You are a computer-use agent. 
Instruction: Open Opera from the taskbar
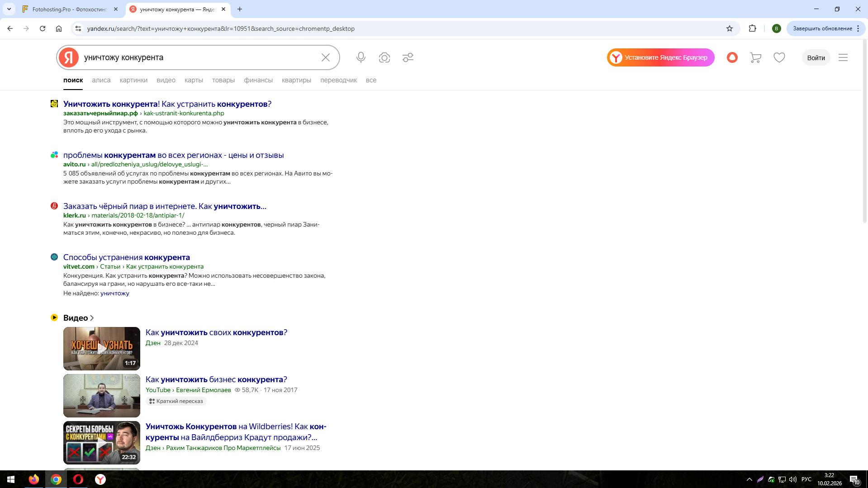(78, 479)
